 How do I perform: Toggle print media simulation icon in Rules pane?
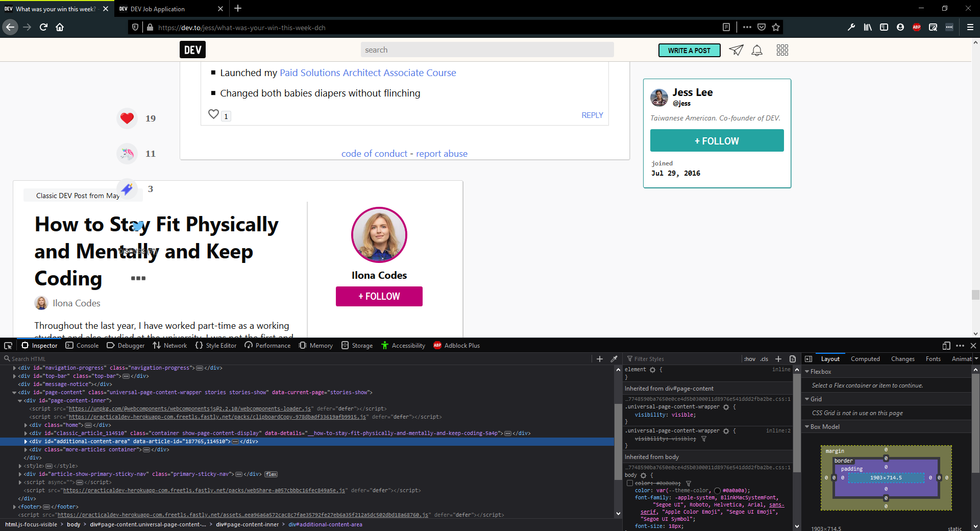click(793, 359)
